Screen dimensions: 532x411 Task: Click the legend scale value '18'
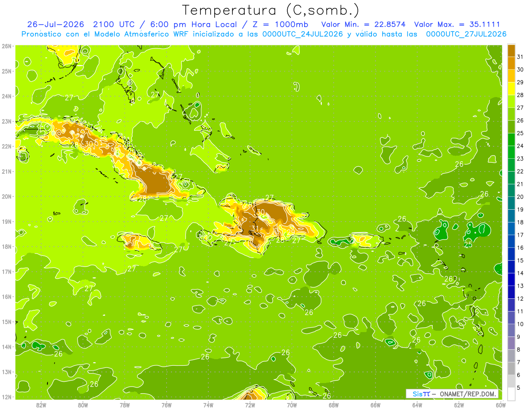520,222
